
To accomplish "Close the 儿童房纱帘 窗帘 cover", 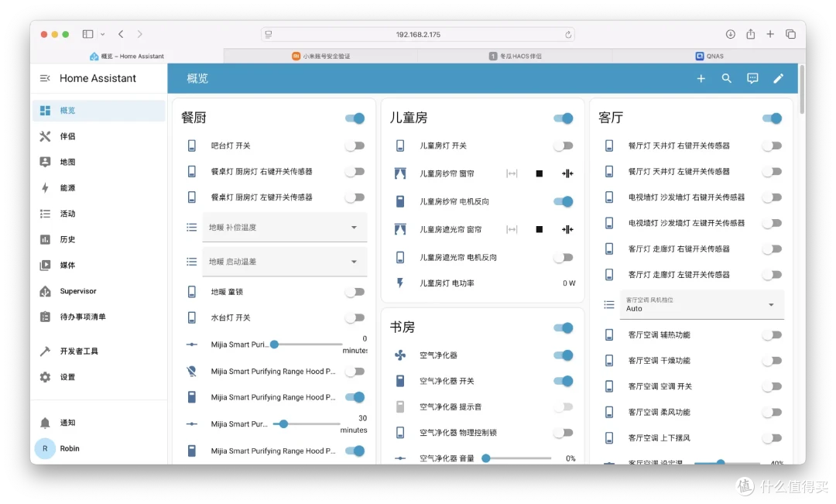I will [567, 173].
